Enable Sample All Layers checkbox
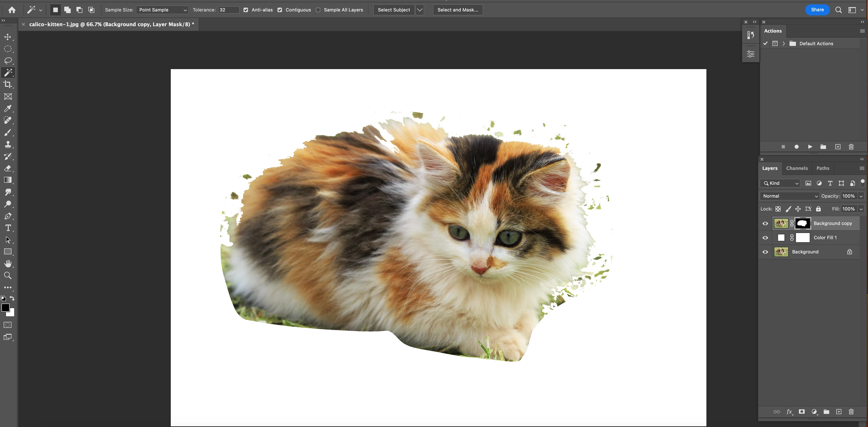The height and width of the screenshot is (427, 868). tap(318, 10)
